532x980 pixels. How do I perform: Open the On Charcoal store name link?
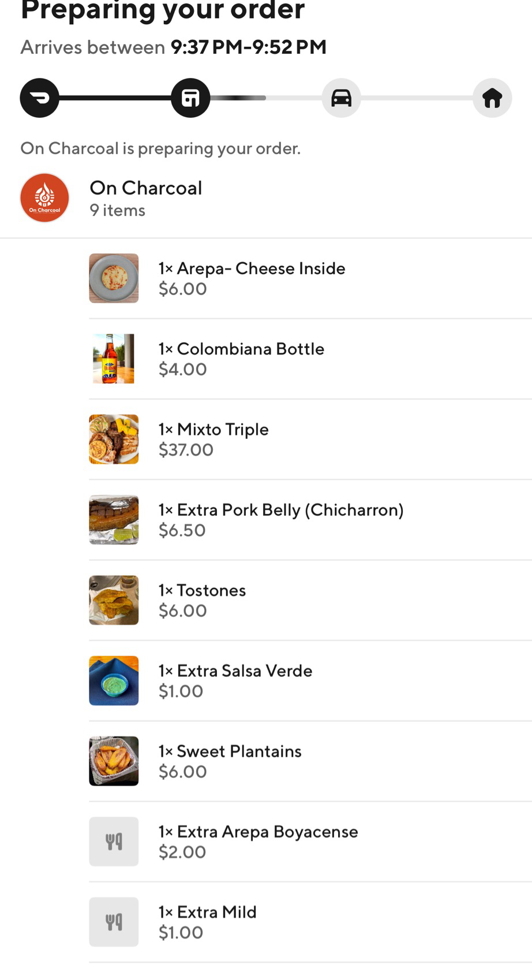[x=146, y=188]
